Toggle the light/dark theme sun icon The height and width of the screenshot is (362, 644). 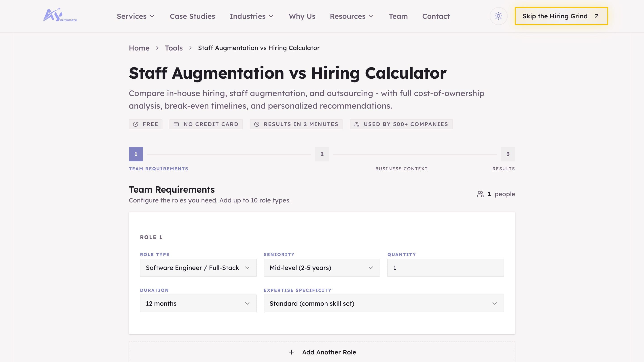click(x=498, y=16)
